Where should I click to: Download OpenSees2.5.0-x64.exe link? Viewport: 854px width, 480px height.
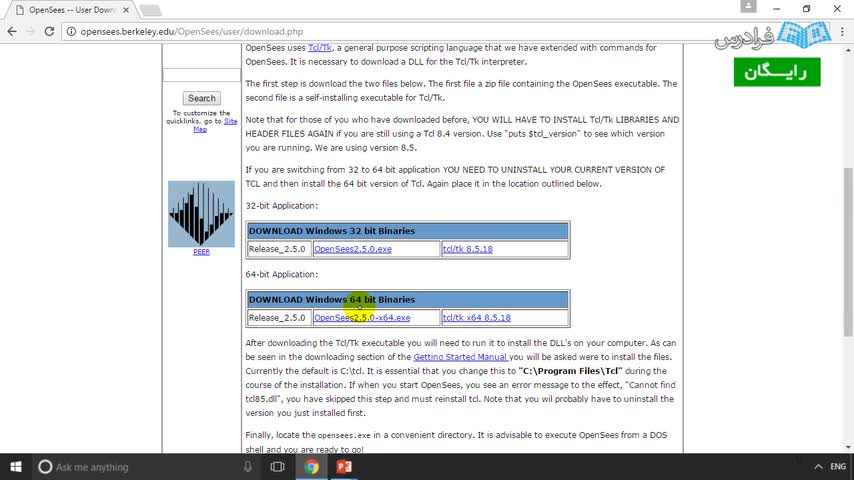[362, 318]
